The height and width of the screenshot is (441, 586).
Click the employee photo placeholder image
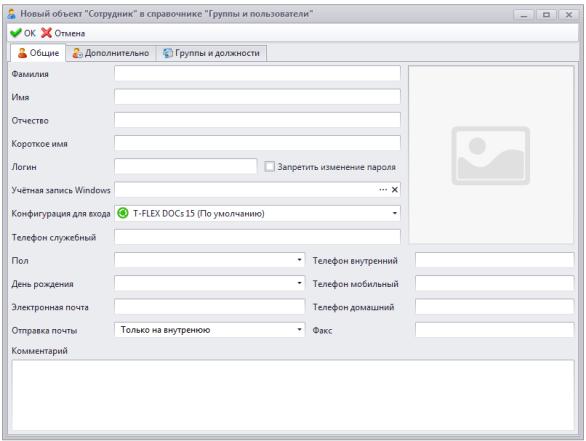tap(491, 155)
